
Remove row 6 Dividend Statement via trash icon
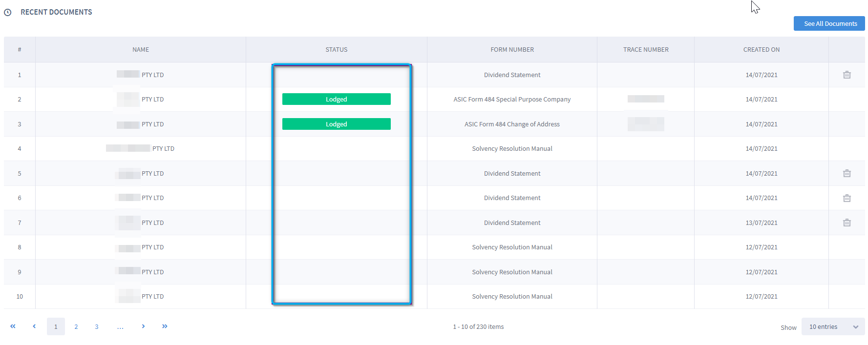click(847, 198)
